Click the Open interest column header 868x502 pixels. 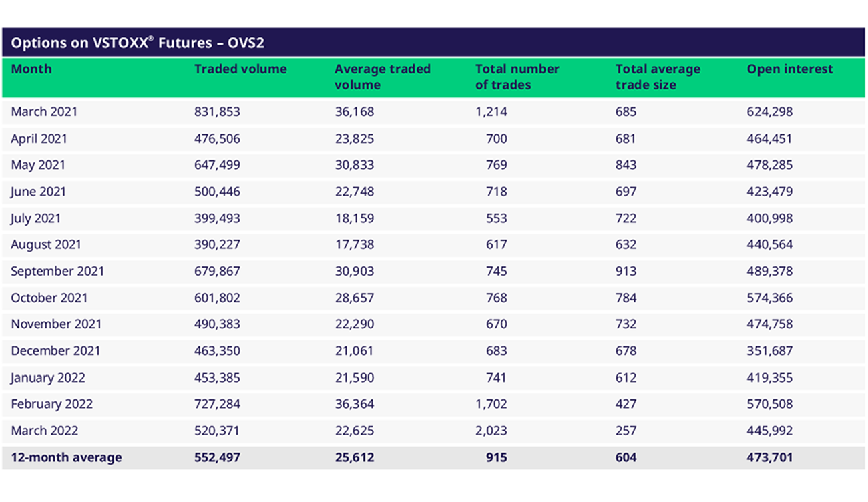click(x=789, y=69)
